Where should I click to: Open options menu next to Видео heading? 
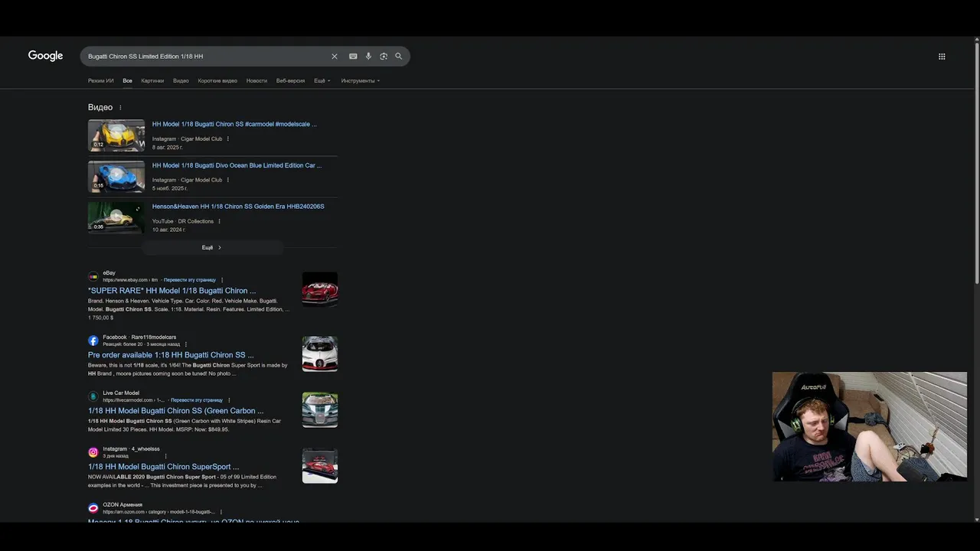120,108
